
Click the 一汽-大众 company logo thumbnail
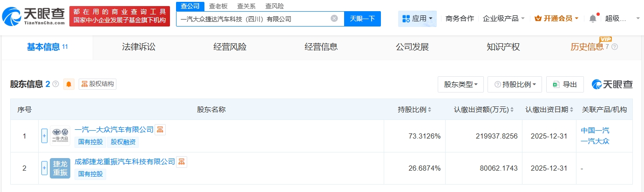coord(60,136)
